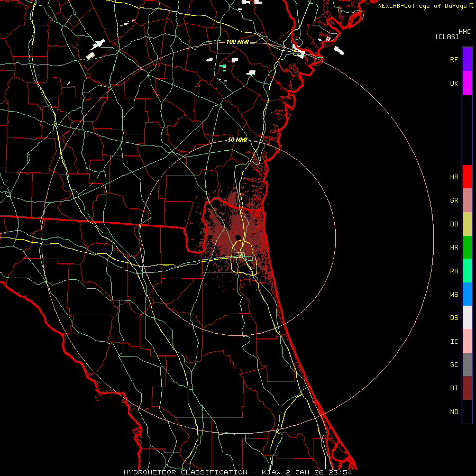Click the 'GC' legend label

tap(454, 365)
